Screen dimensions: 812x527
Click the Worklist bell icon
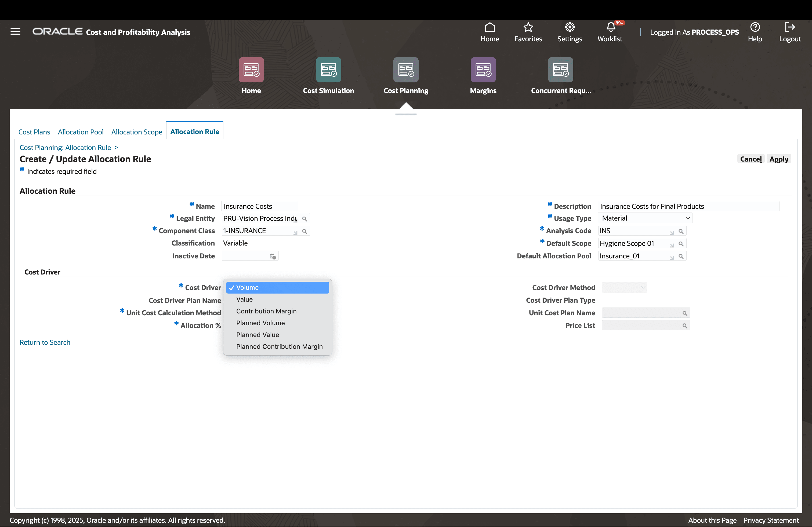[610, 27]
